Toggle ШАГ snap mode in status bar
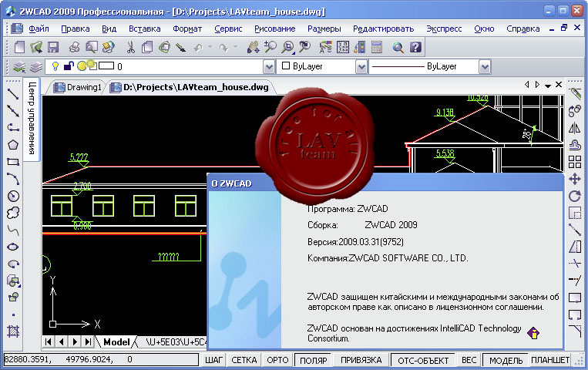Image resolution: width=588 pixels, height=370 pixels. 213,360
